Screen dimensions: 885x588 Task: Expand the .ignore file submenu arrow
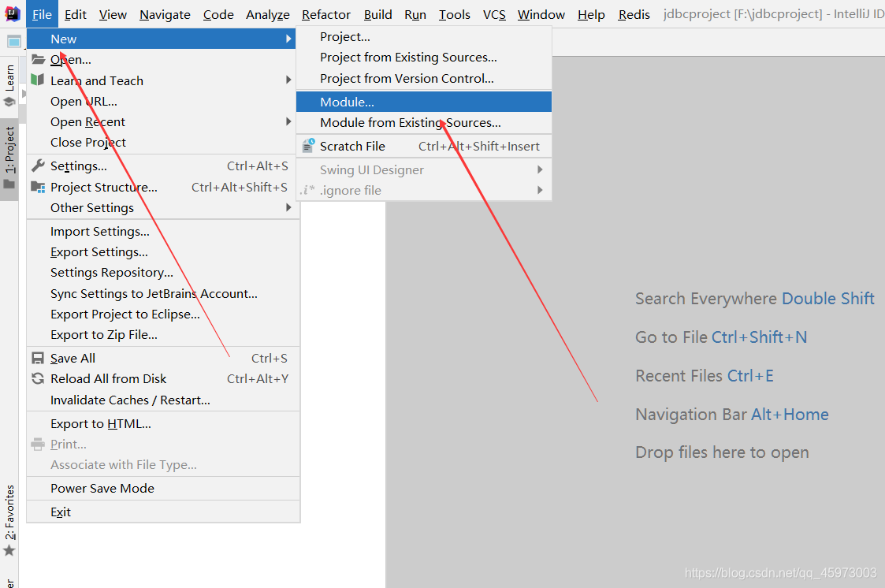tap(540, 190)
